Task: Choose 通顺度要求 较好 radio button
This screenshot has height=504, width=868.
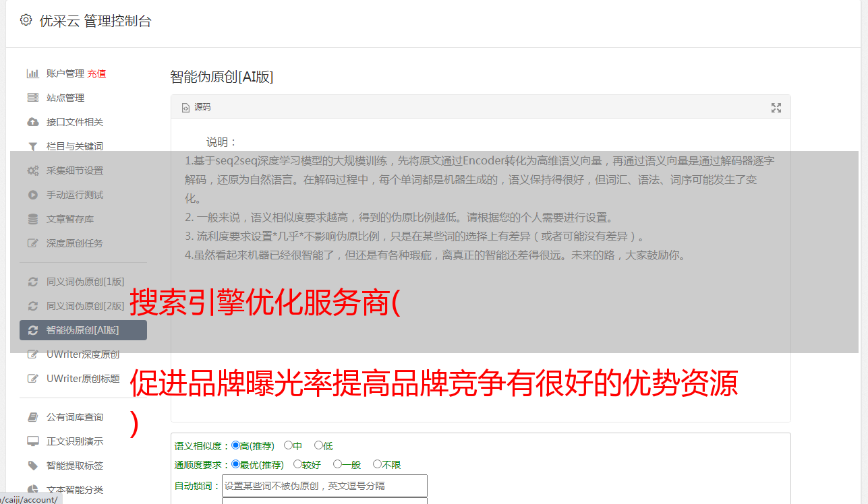Action: (x=297, y=464)
